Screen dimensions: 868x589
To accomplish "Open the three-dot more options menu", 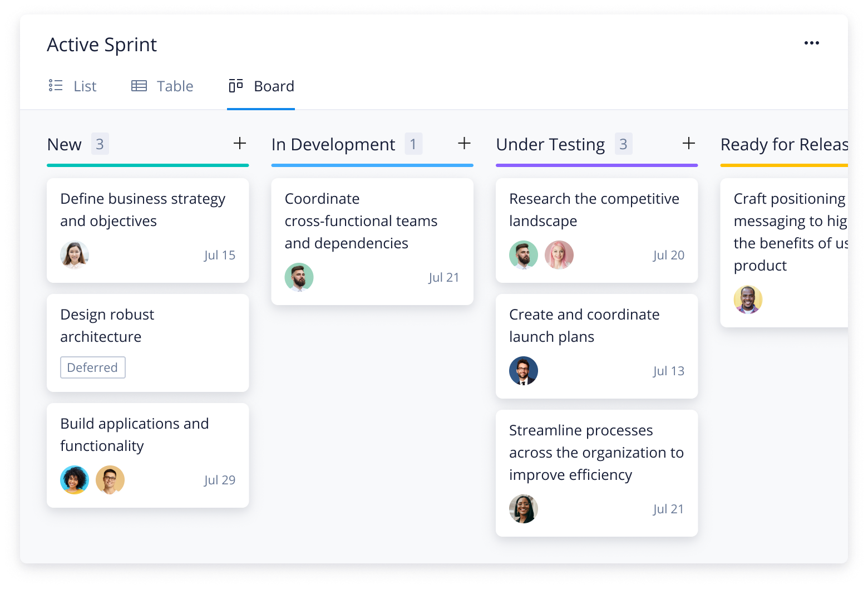I will [x=811, y=43].
